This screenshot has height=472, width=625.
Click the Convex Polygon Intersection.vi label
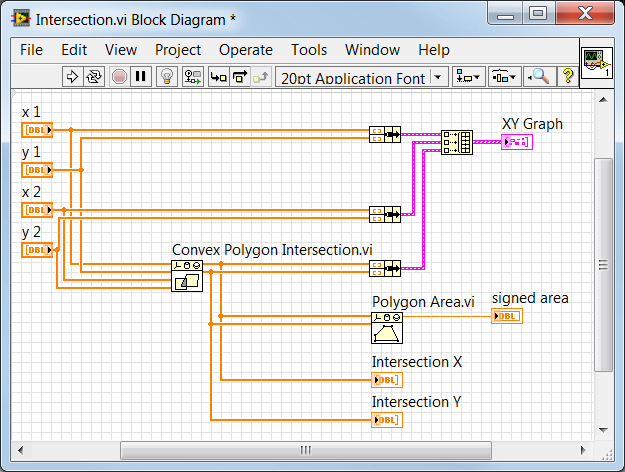(272, 250)
